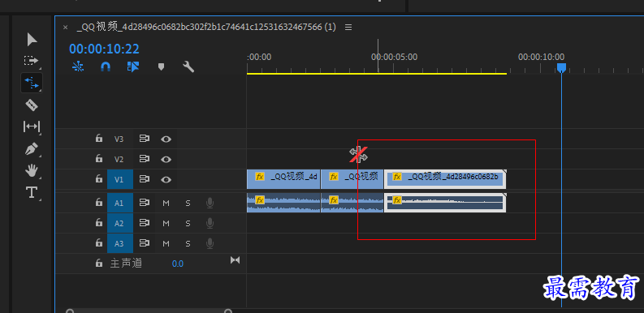Open Timeline Display Settings wrench
The width and height of the screenshot is (644, 313).
click(x=188, y=66)
